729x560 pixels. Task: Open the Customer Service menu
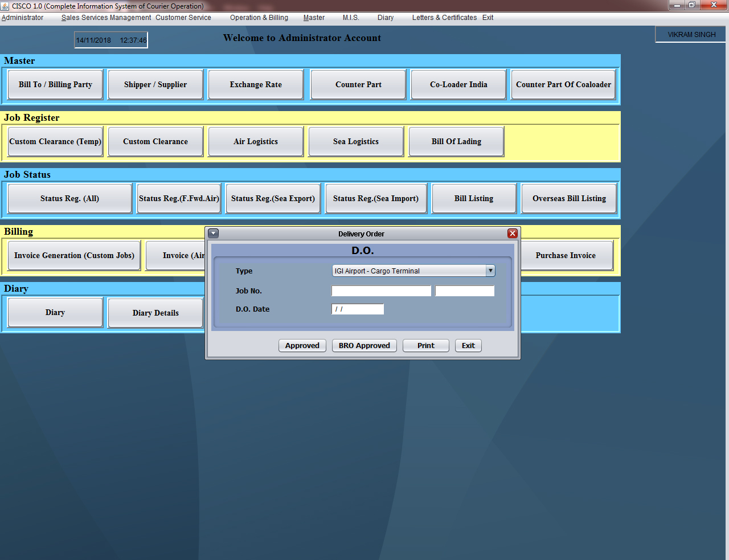[183, 18]
